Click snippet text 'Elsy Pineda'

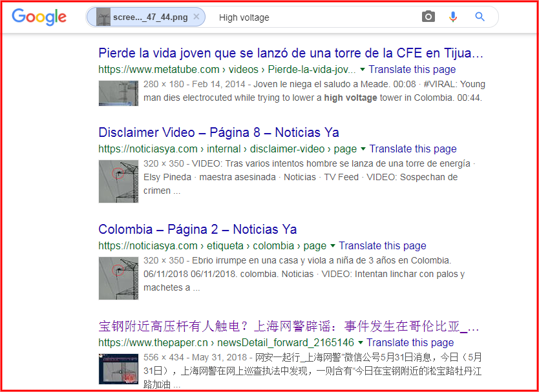click(x=167, y=178)
